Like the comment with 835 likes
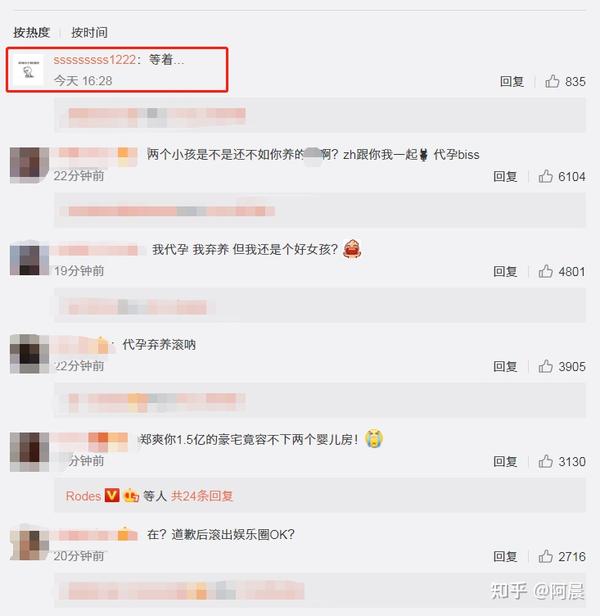The height and width of the screenshot is (616, 600). [x=552, y=81]
